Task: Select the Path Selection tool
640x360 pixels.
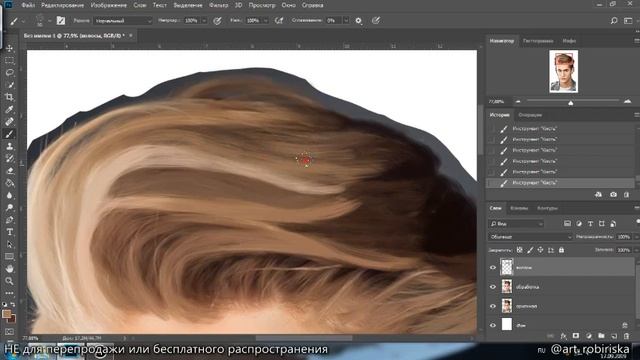Action: click(9, 244)
